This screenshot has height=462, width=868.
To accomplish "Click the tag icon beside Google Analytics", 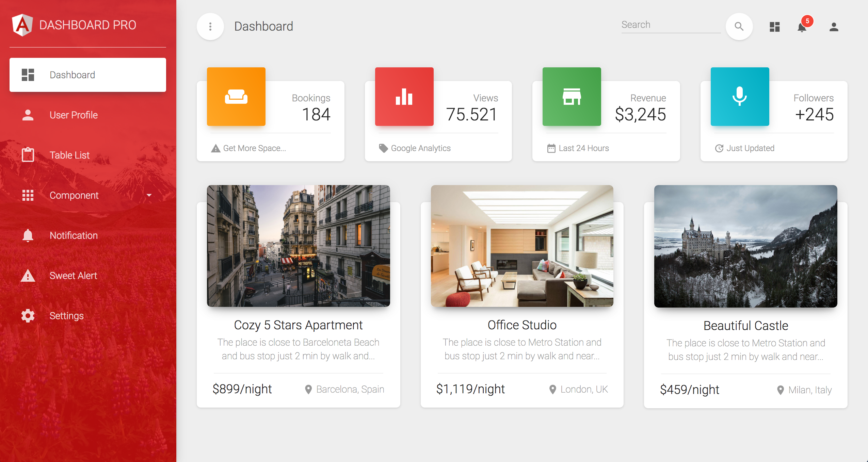I will [383, 148].
